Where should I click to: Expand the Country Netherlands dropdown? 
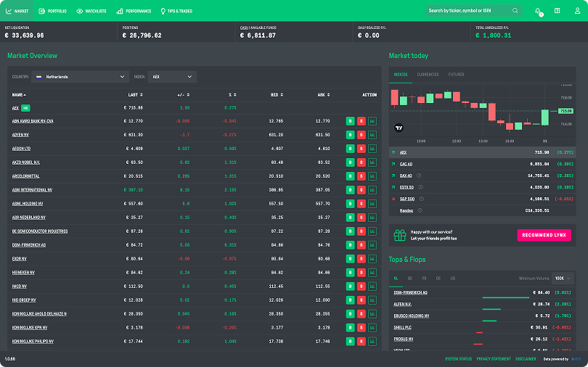point(81,76)
